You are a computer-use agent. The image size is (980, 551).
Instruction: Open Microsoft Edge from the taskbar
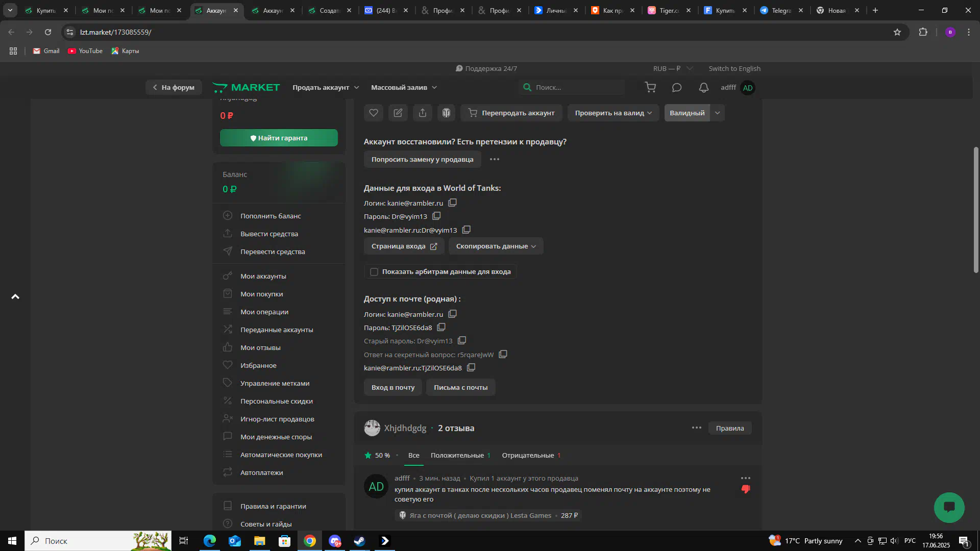(210, 541)
